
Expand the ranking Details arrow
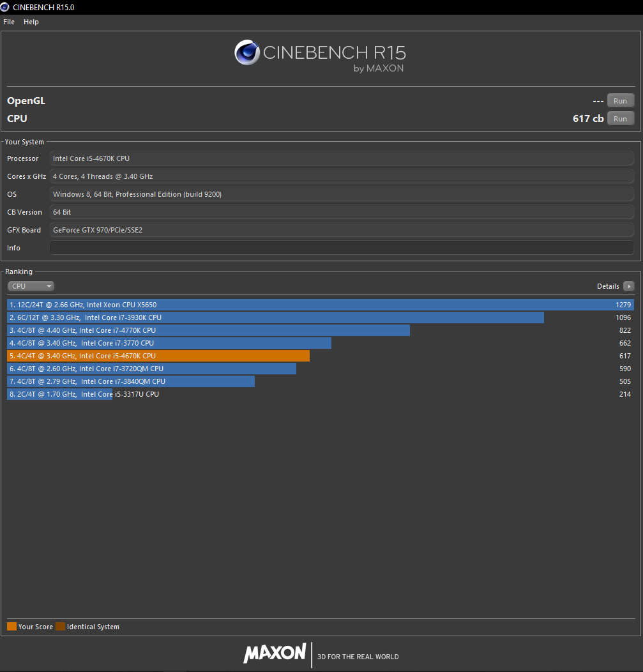628,286
